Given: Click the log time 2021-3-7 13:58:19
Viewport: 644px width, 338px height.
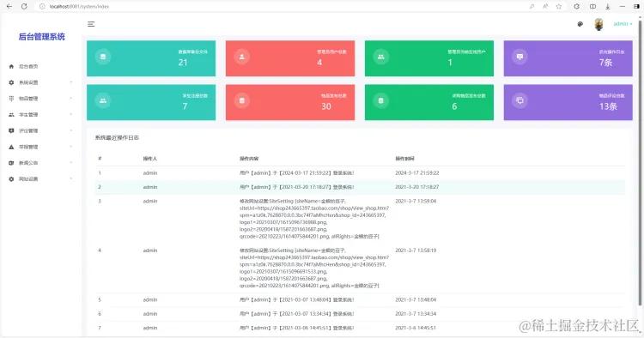Looking at the screenshot, I should point(416,250).
